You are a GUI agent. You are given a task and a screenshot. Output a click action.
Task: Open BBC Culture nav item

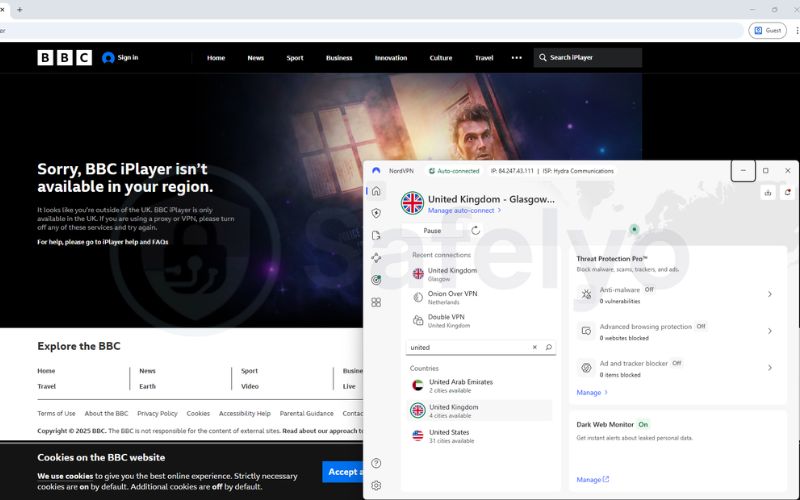click(441, 58)
